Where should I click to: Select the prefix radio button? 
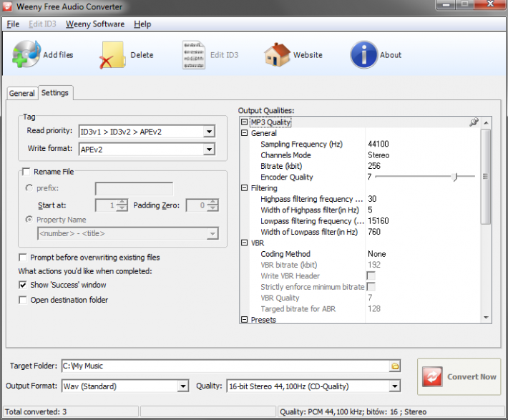29,188
